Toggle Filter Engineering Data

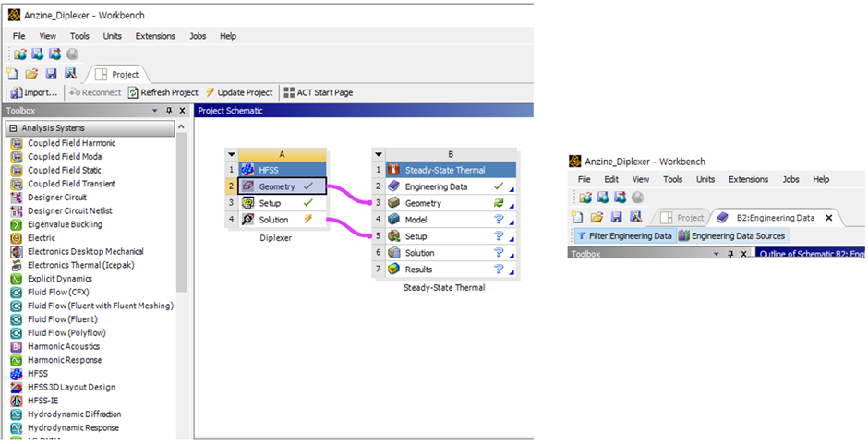(x=624, y=235)
